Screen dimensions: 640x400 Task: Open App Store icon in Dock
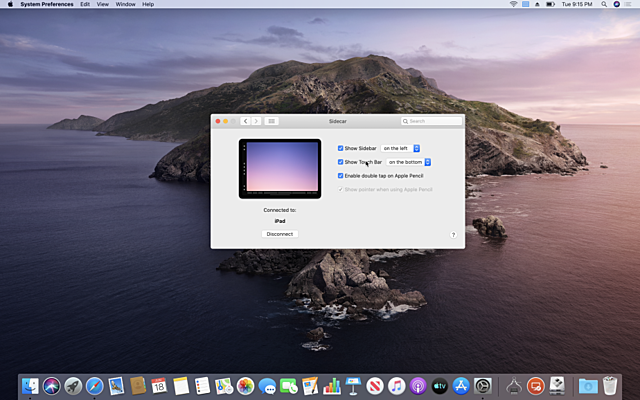[x=461, y=386]
